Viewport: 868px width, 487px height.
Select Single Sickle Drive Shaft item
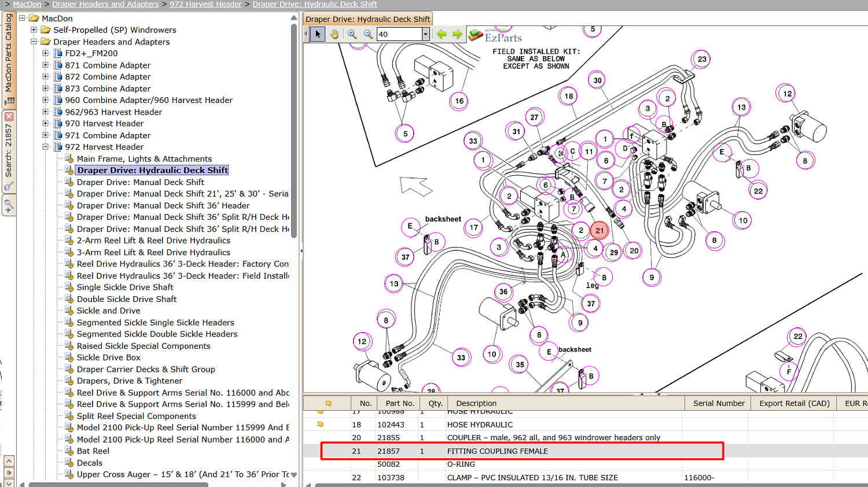(125, 287)
